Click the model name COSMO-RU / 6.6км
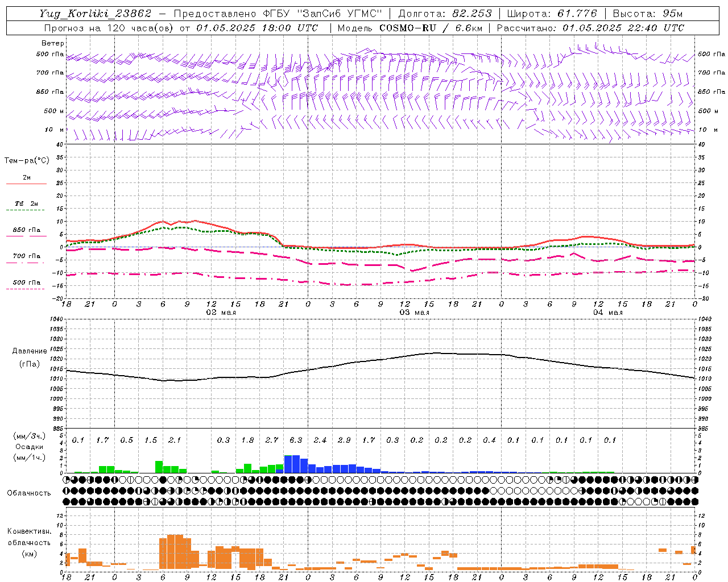Viewport: 728px width, 582px height. 431,28
